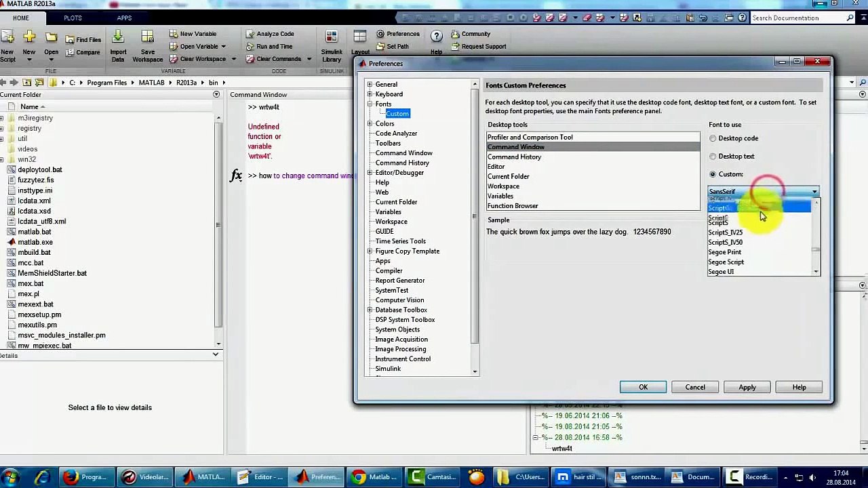Select ScriptS_IV25 in the font list
This screenshot has height=488, width=868.
(759, 232)
